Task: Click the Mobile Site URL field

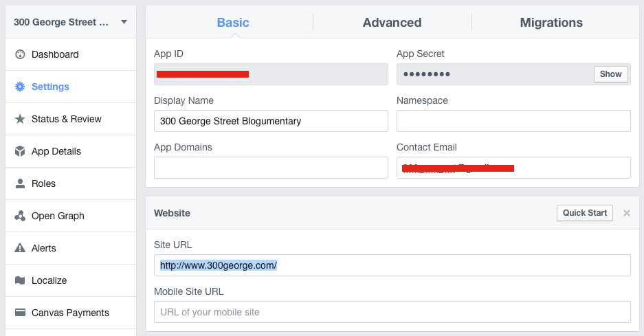Action: 392,312
